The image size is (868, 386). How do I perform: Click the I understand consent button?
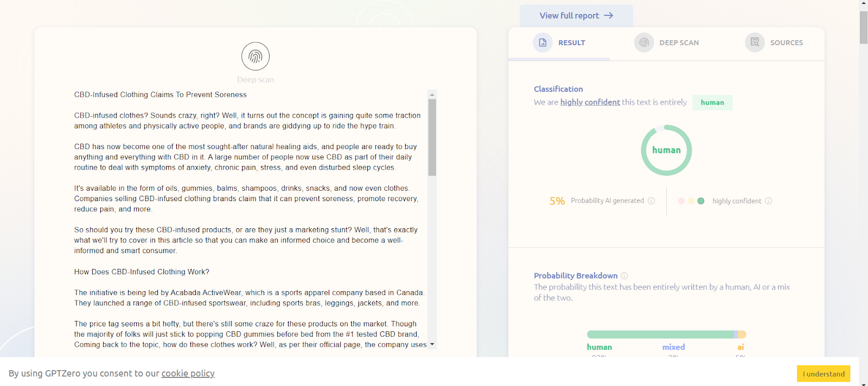(824, 374)
